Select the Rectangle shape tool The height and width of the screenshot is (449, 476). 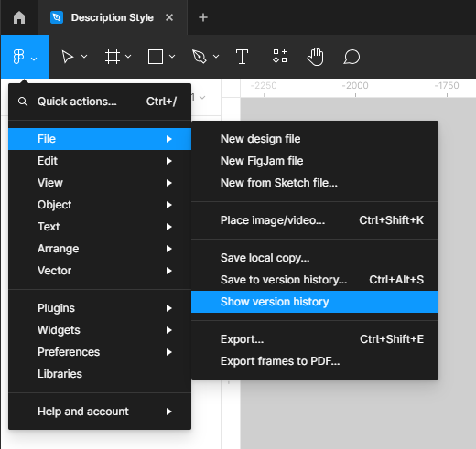pyautogui.click(x=156, y=57)
